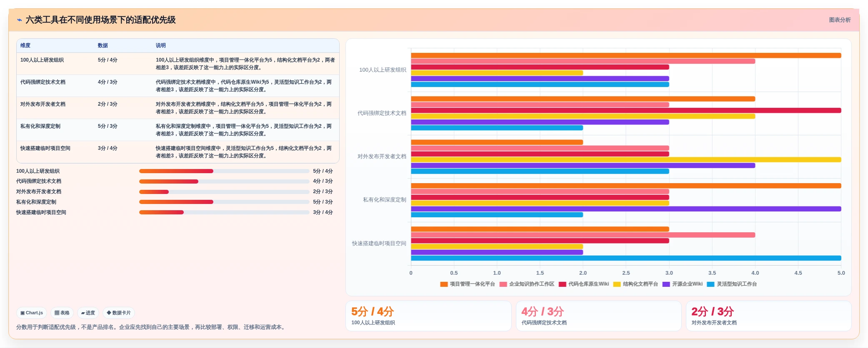Toggle 开源企业Wiki legend item
This screenshot has height=348, width=868.
tap(682, 284)
